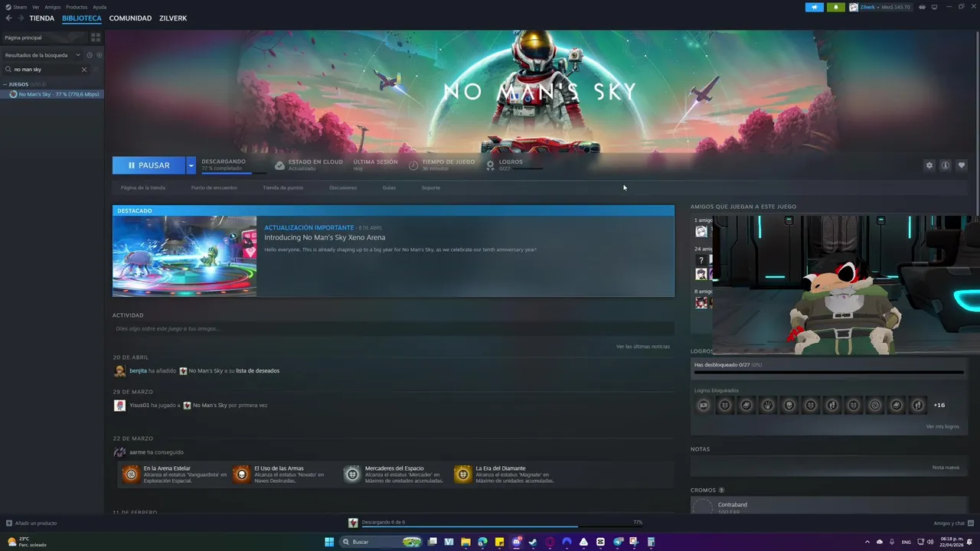
Task: Expand the Resultados de la búsqueda dropdown
Action: coord(77,55)
